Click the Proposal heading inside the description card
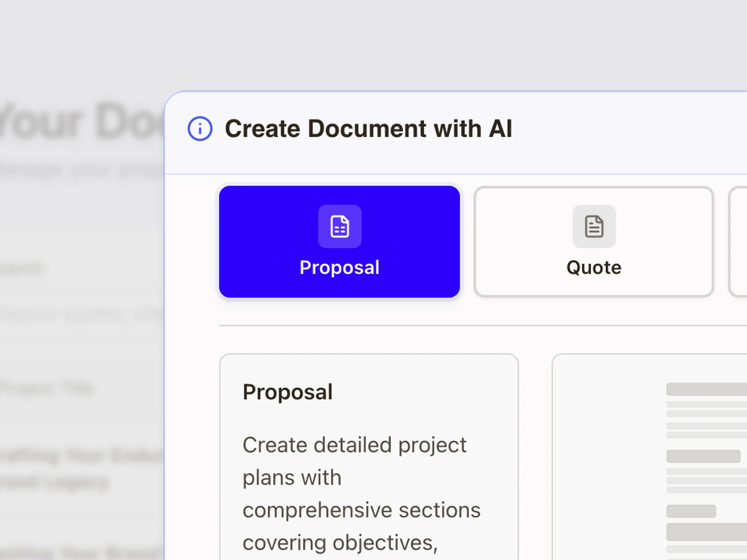The height and width of the screenshot is (560, 747). [287, 392]
